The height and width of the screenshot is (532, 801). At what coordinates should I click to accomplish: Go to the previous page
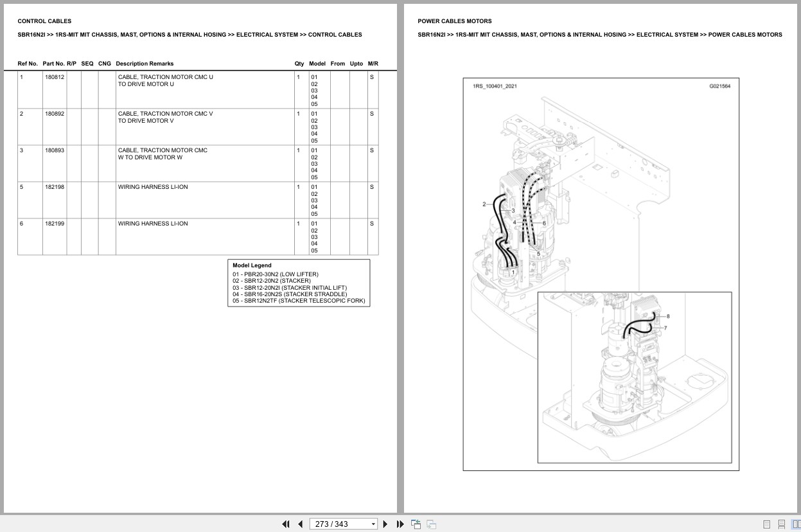300,524
